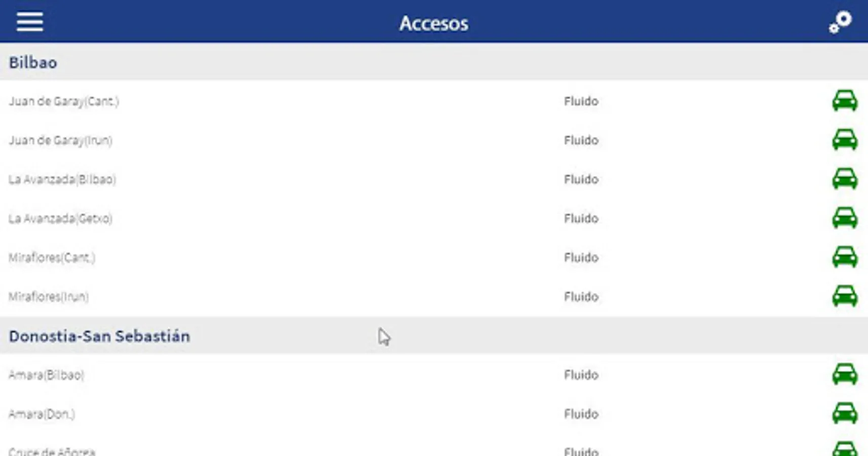Click green car icon for Amara(Don.)
868x456 pixels.
point(844,413)
